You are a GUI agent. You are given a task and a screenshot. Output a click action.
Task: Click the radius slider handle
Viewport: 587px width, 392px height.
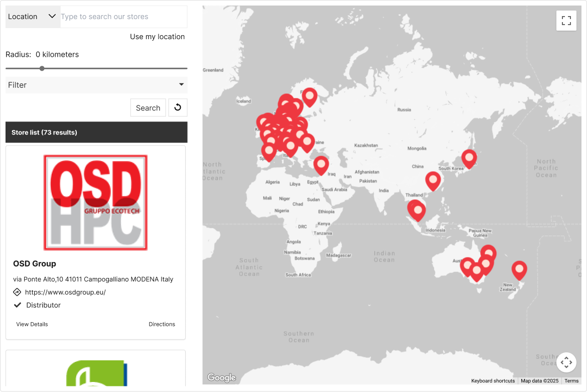[42, 68]
